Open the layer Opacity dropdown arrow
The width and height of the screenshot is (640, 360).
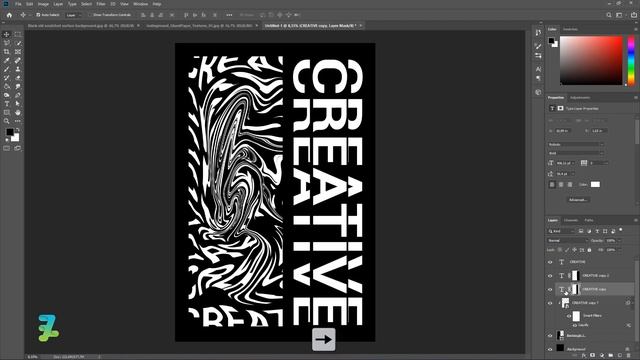coord(619,240)
